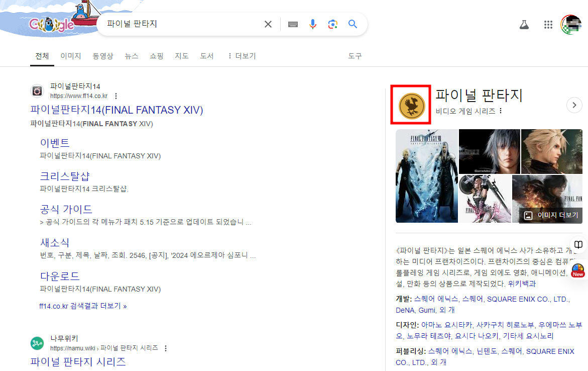Open the on-screen keyboard input tool
Image resolution: width=588 pixels, height=371 pixels.
tap(293, 25)
